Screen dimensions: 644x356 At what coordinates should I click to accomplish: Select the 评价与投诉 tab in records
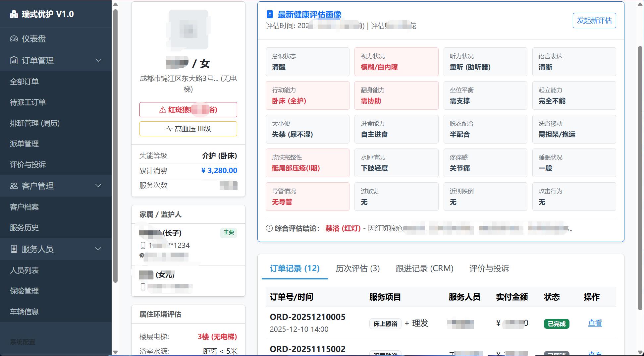point(489,268)
